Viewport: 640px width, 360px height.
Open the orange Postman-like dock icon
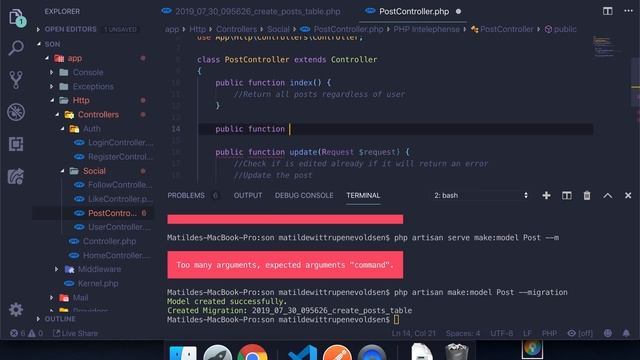coord(337,353)
